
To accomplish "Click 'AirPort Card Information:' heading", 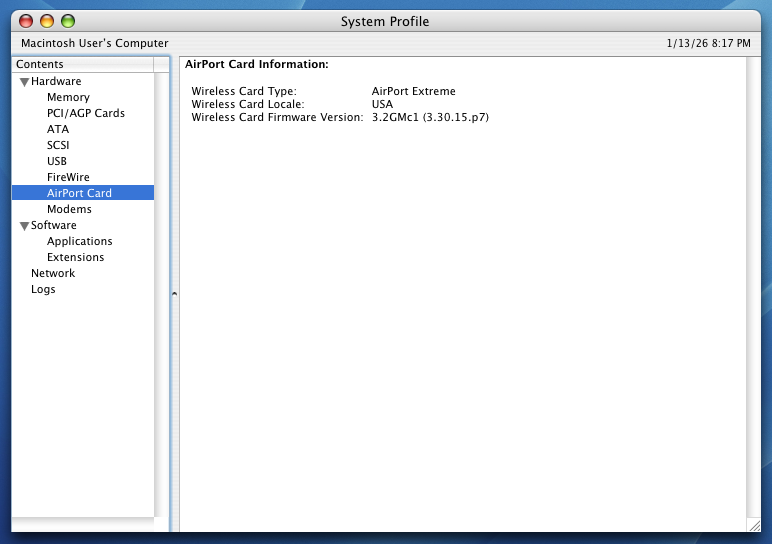I will [x=257, y=64].
